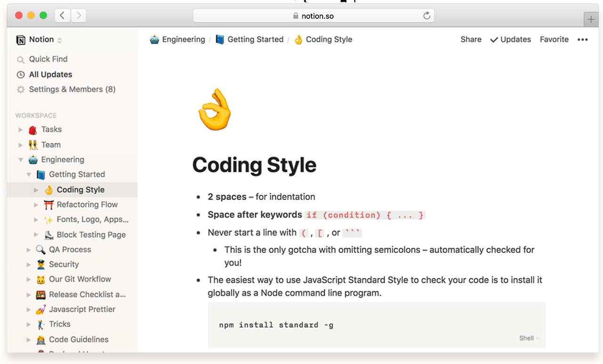Expand the Tricks page arrow
The image size is (603, 364).
(29, 324)
